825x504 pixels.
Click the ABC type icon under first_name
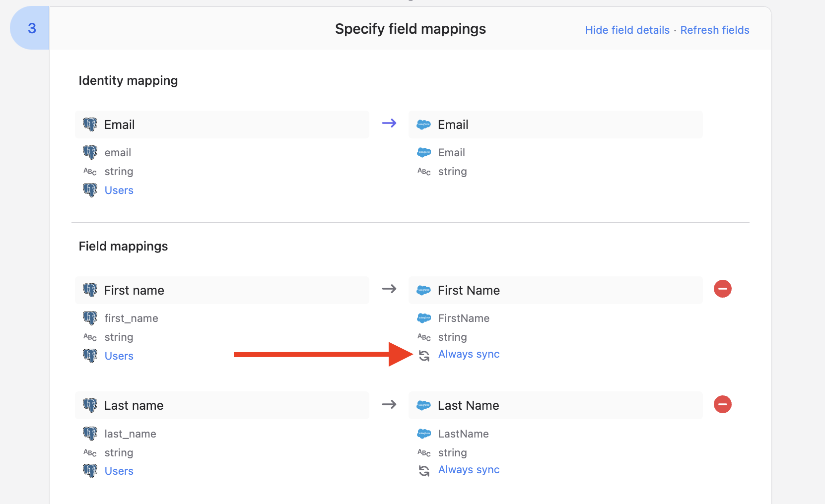point(90,337)
